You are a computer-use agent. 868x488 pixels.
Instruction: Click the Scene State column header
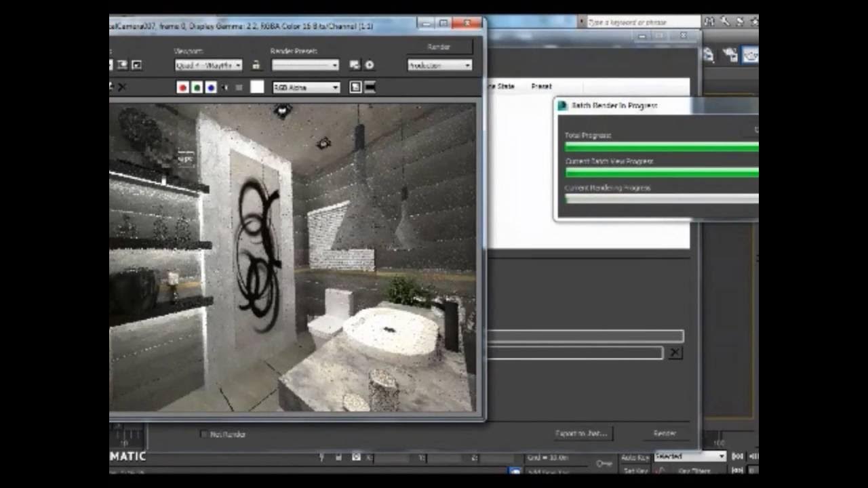502,87
